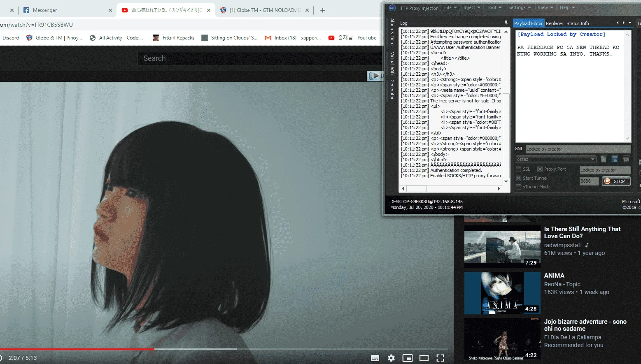Viewport: 641px width, 364px height.
Task: Click the ANIMA 4:28 thumbnail
Action: point(502,293)
